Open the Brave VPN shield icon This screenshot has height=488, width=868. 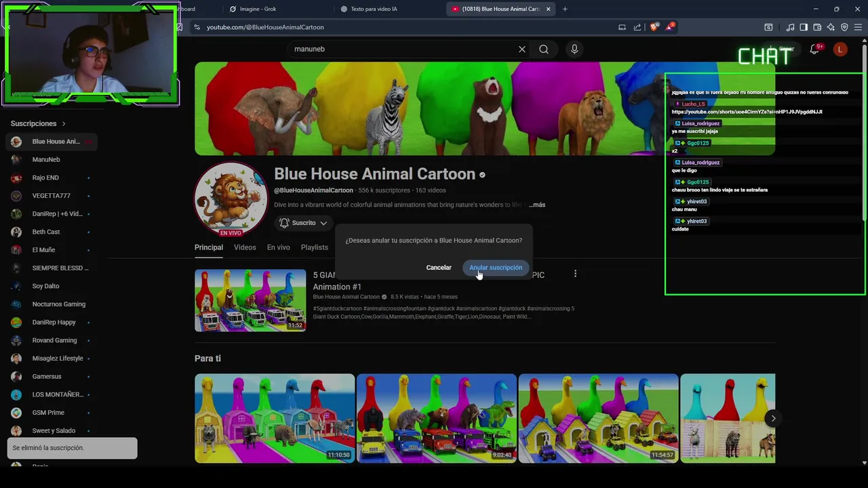[844, 27]
